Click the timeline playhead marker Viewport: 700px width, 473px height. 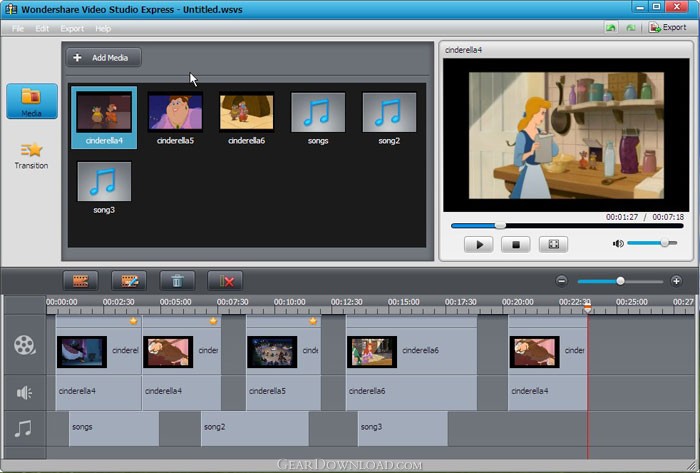click(588, 308)
